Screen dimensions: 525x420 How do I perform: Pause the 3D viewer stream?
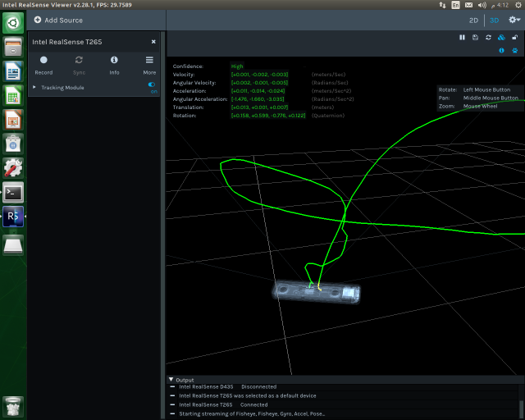pos(462,37)
